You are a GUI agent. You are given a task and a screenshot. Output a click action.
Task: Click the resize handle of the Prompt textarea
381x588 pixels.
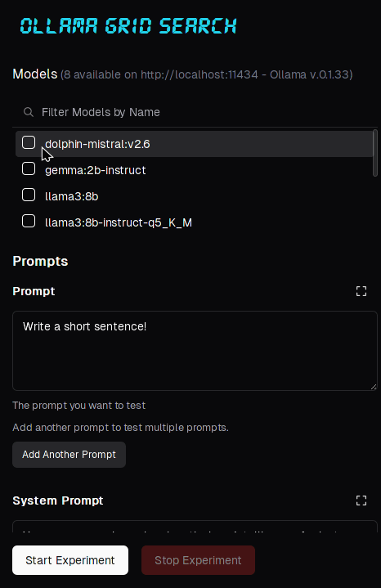point(374,387)
